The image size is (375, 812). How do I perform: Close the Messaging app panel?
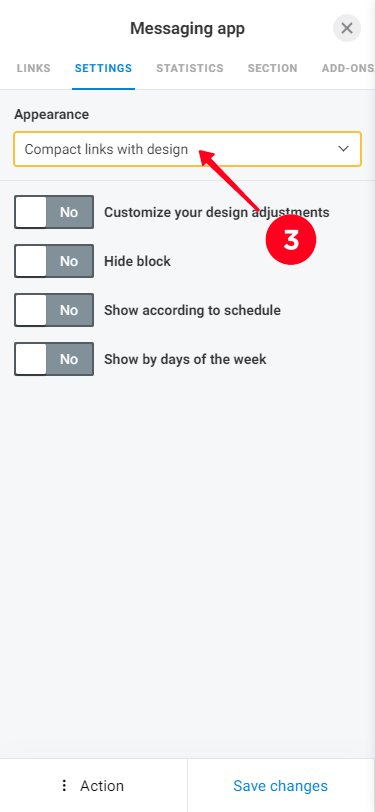(347, 28)
